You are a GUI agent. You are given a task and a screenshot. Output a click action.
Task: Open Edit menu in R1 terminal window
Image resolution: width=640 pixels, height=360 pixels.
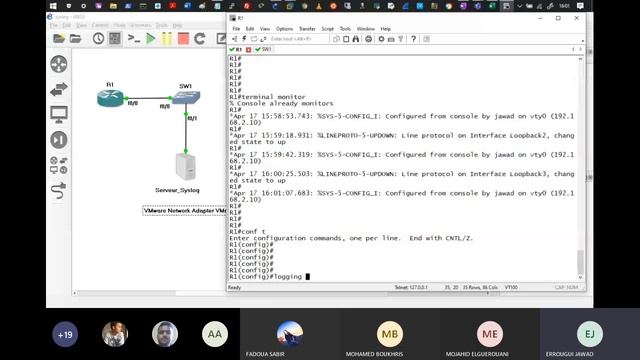250,29
